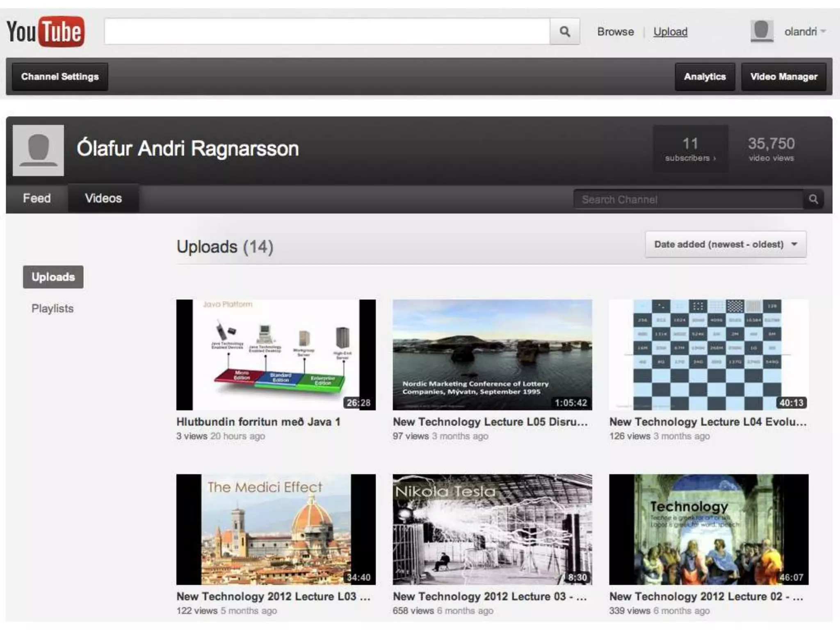Click the Browse link
This screenshot has height=630, width=840.
[x=615, y=32]
